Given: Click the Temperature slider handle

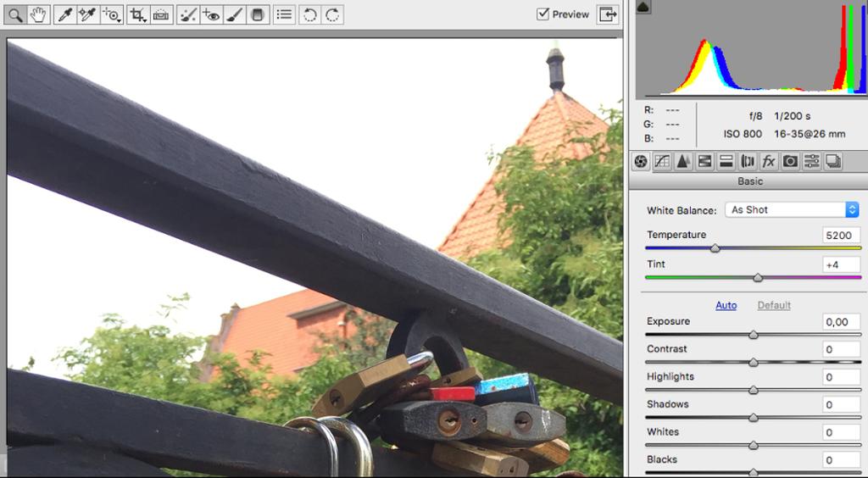Looking at the screenshot, I should pos(715,248).
